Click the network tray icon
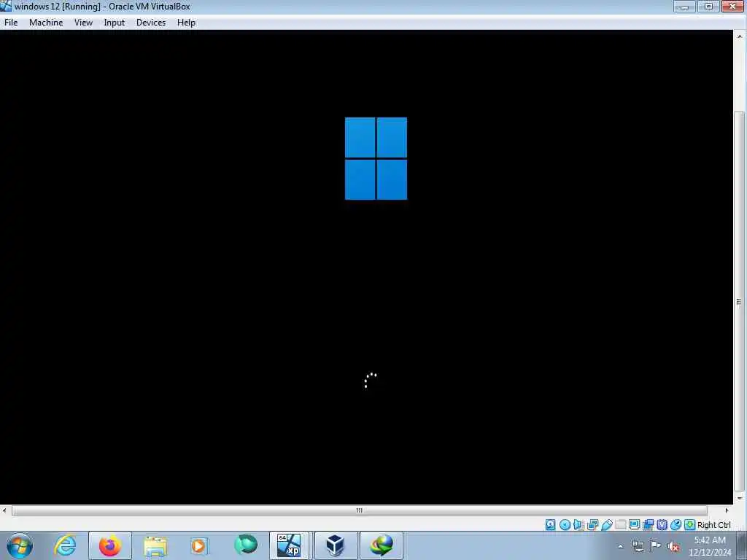Screen dimensions: 747x560 click(638, 546)
